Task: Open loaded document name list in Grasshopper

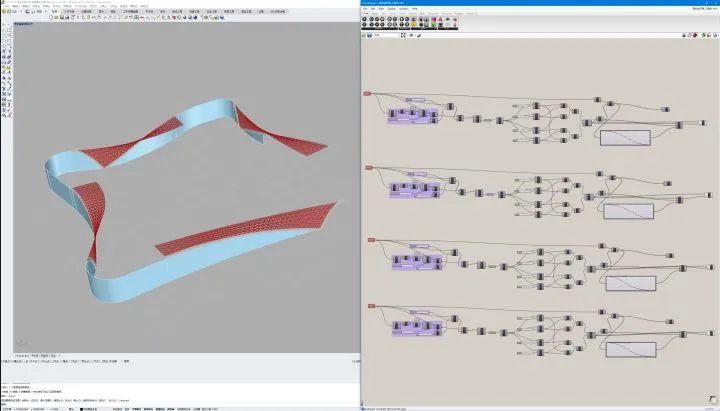Action: click(x=705, y=8)
